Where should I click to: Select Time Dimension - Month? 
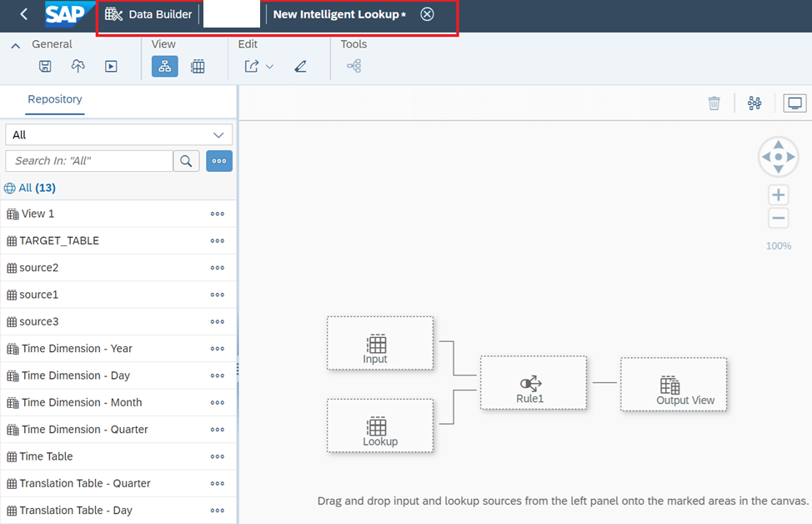[118, 402]
